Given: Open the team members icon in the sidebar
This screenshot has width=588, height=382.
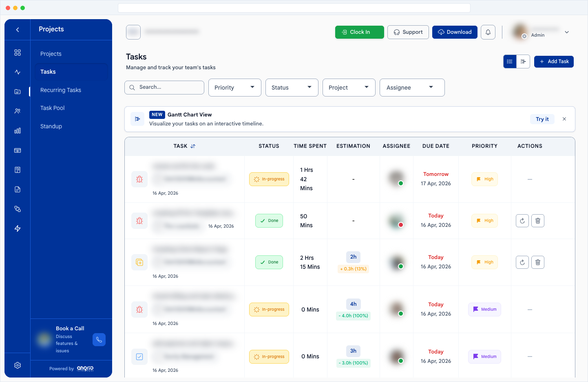Looking at the screenshot, I should (x=17, y=111).
